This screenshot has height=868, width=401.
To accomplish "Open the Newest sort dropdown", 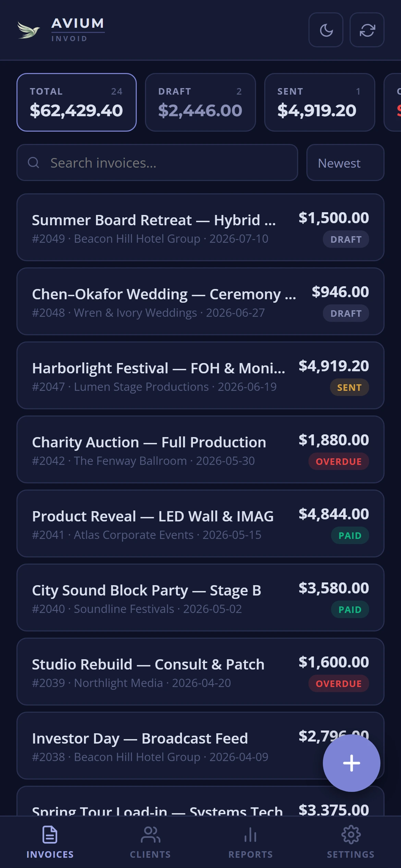I will pos(345,162).
